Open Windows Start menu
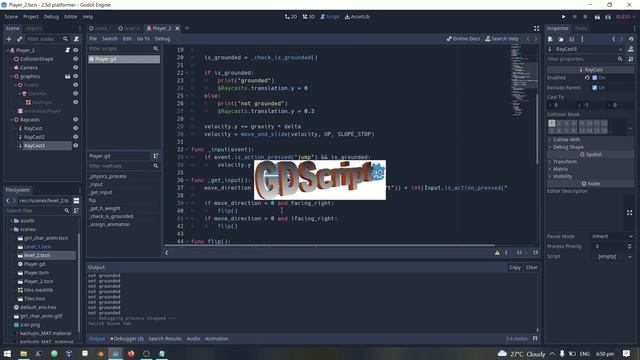 click(x=7, y=353)
